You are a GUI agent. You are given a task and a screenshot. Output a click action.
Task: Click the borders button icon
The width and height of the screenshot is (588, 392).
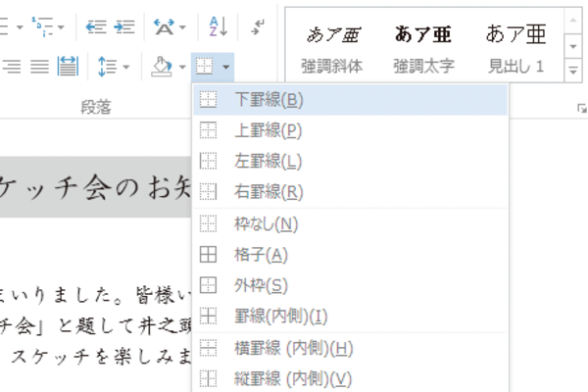point(205,67)
